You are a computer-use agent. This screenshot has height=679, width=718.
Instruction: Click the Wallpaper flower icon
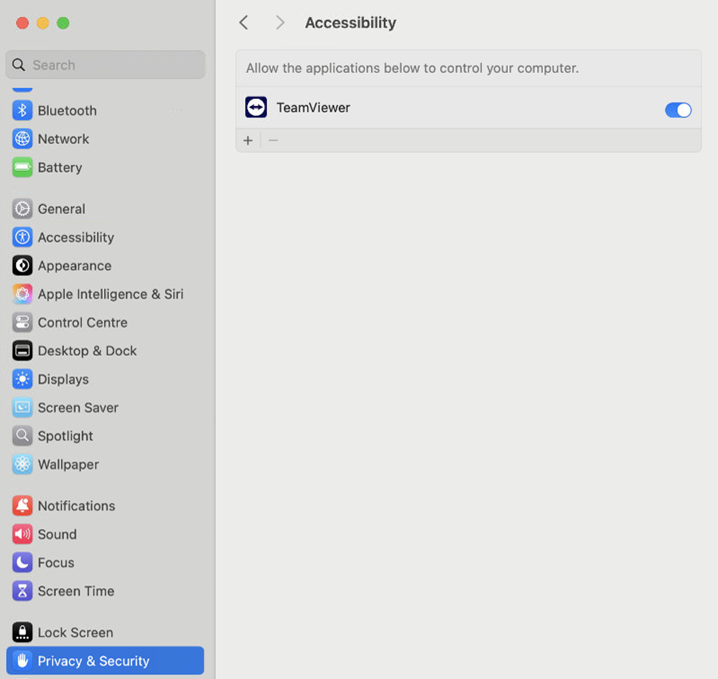click(x=22, y=464)
